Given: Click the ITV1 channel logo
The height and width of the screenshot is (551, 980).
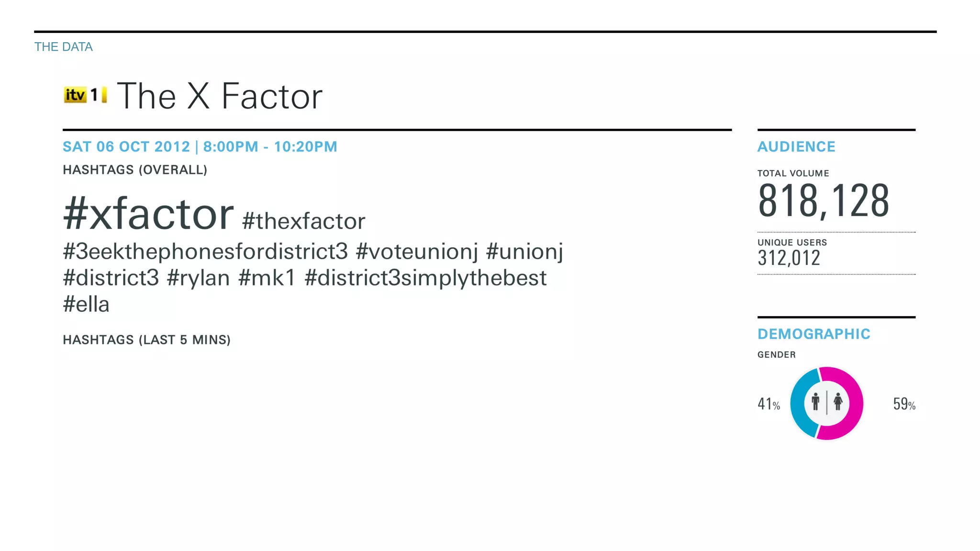Looking at the screenshot, I should point(85,95).
